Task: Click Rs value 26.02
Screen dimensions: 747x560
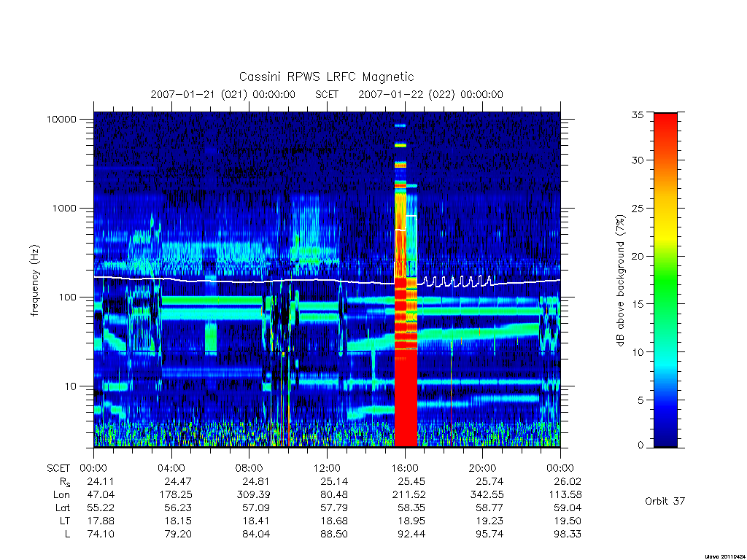Action: click(568, 481)
